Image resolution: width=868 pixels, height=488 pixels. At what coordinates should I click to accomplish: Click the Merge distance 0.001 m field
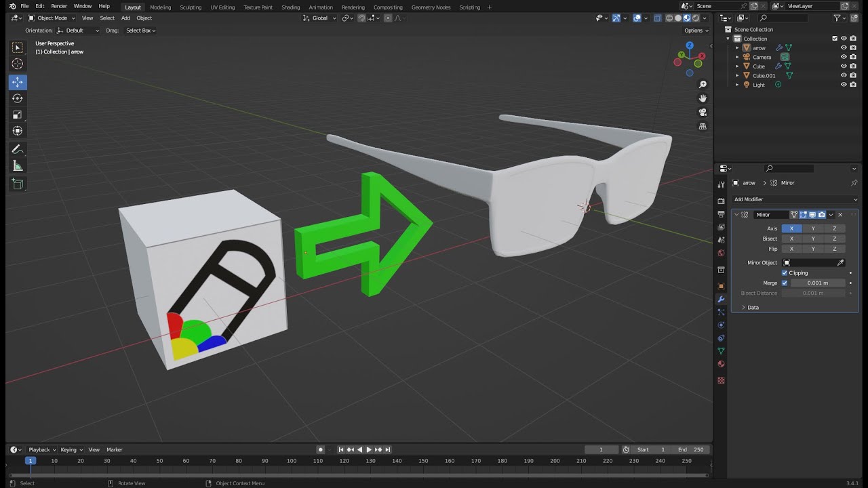click(x=818, y=283)
